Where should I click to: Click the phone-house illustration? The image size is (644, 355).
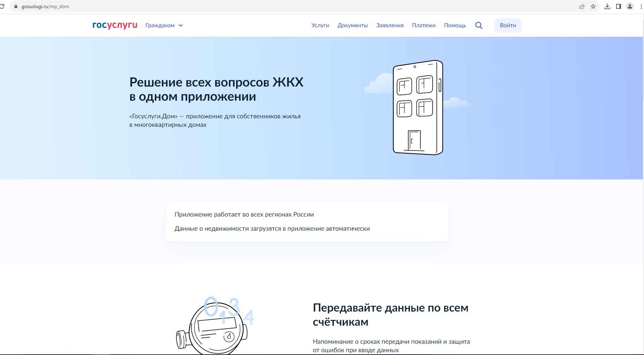tap(418, 107)
